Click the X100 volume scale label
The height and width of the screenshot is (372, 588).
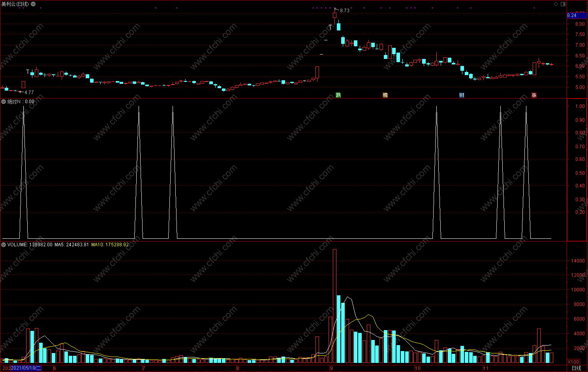(573, 362)
